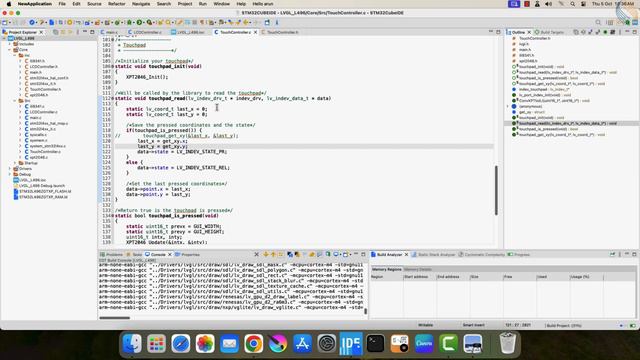Maximize the Project Explorer panel
Screen dimensions: 640x360
(92, 32)
